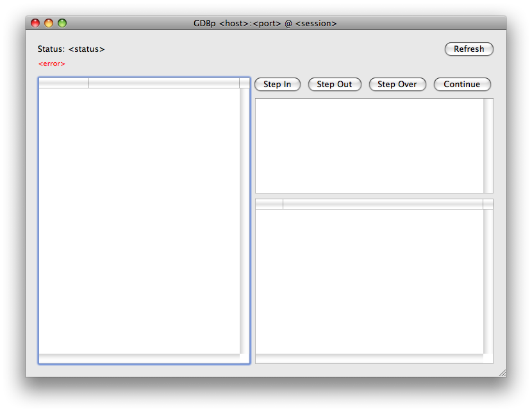Click the vertical scrollbar of the left table
Image resolution: width=532 pixels, height=412 pixels.
(x=244, y=221)
